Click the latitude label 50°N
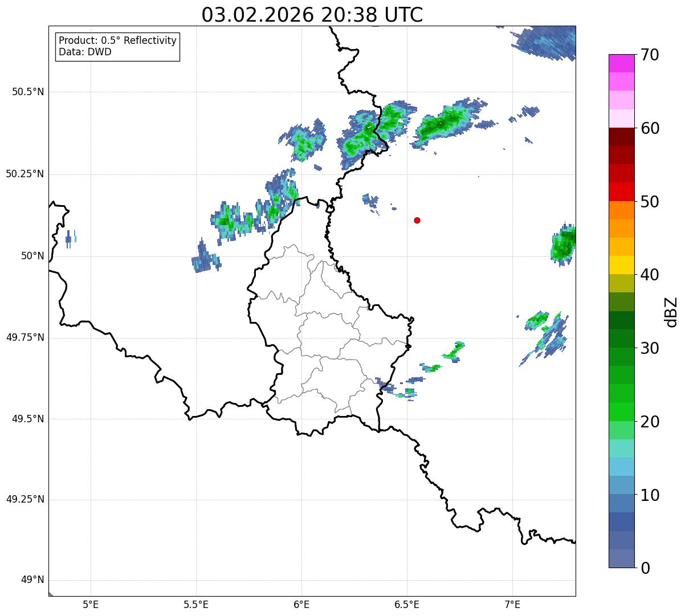Image resolution: width=685 pixels, height=616 pixels. click(x=32, y=256)
